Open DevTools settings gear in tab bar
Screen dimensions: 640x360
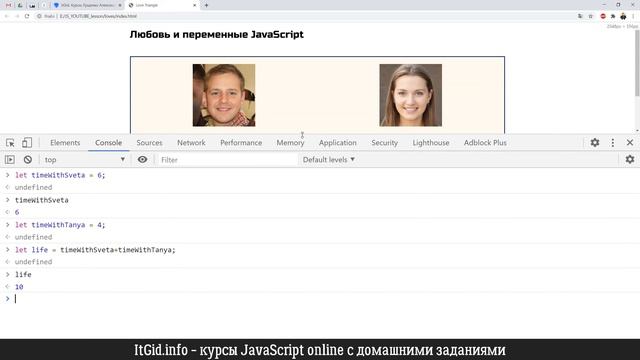click(x=595, y=142)
